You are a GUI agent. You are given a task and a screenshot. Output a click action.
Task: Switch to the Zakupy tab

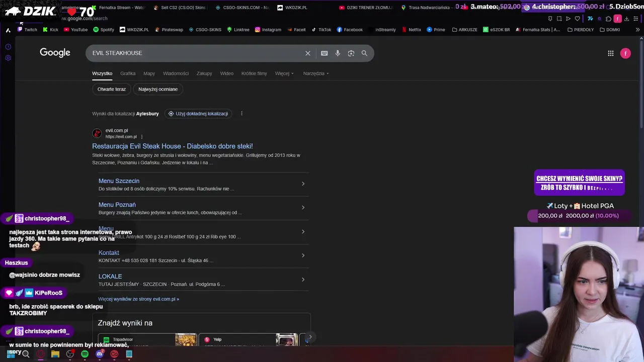tap(204, 73)
